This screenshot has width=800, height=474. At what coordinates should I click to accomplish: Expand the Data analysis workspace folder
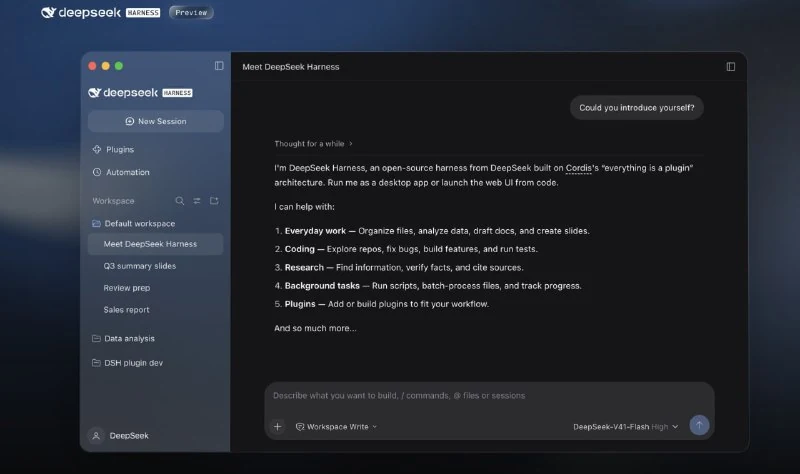click(x=123, y=338)
